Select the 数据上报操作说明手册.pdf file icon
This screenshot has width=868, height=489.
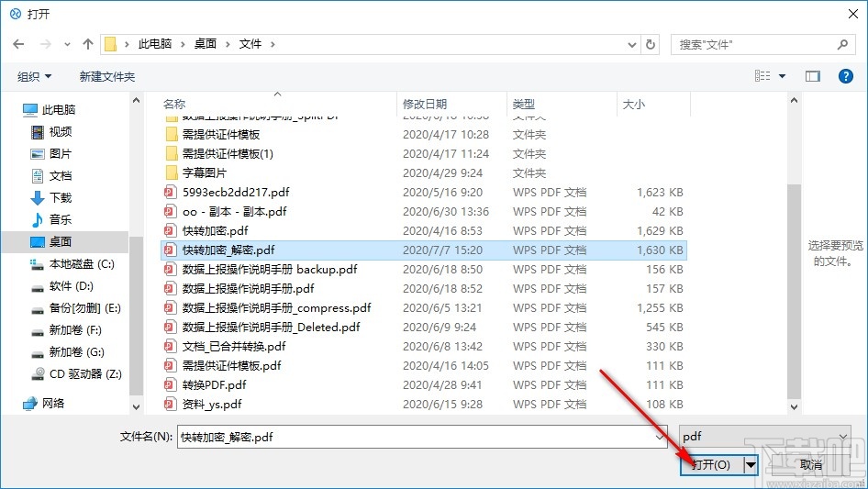point(170,288)
